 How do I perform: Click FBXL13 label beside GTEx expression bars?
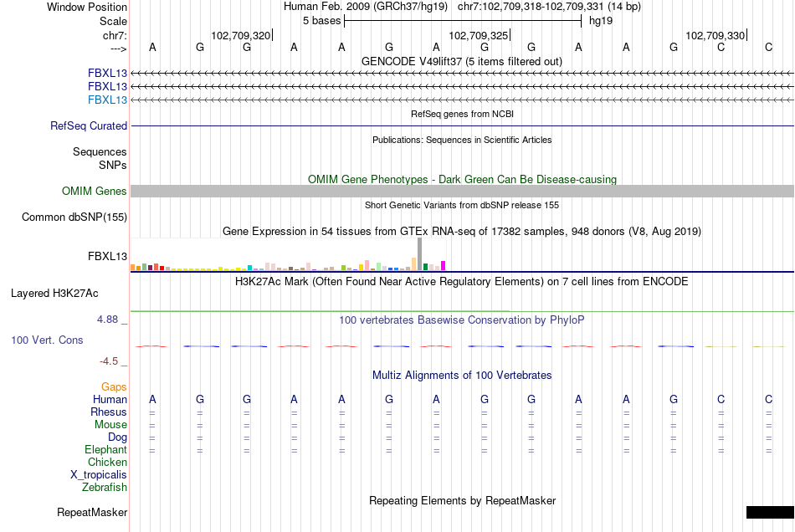(x=107, y=256)
